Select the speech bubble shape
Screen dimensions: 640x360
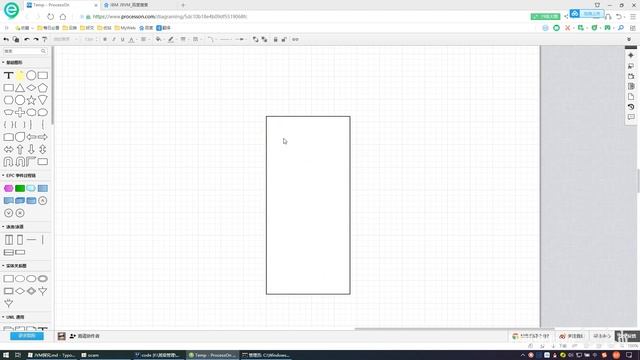42,112
